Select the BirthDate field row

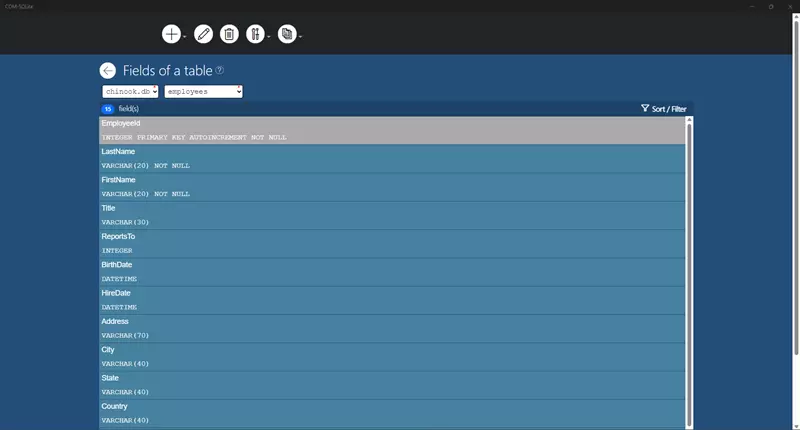pyautogui.click(x=392, y=272)
